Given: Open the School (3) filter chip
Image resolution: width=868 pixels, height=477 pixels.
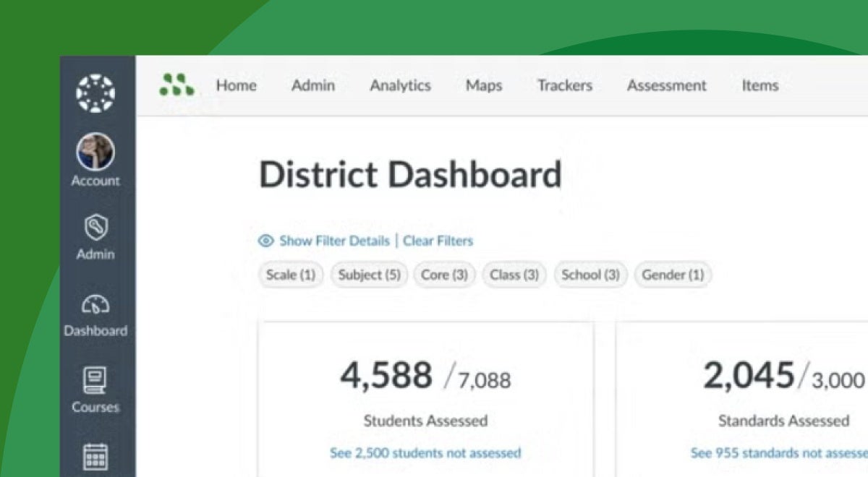Looking at the screenshot, I should (x=590, y=275).
